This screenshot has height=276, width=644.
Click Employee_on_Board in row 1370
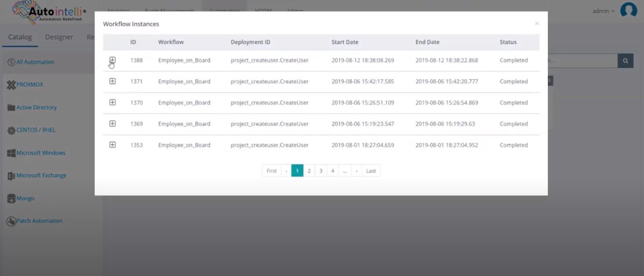point(184,103)
